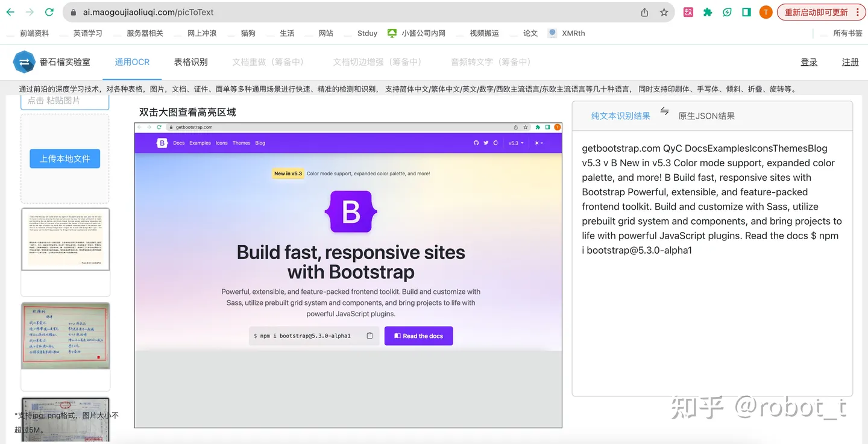Click the 注册 link
Viewport: 868px width, 444px height.
click(x=850, y=62)
